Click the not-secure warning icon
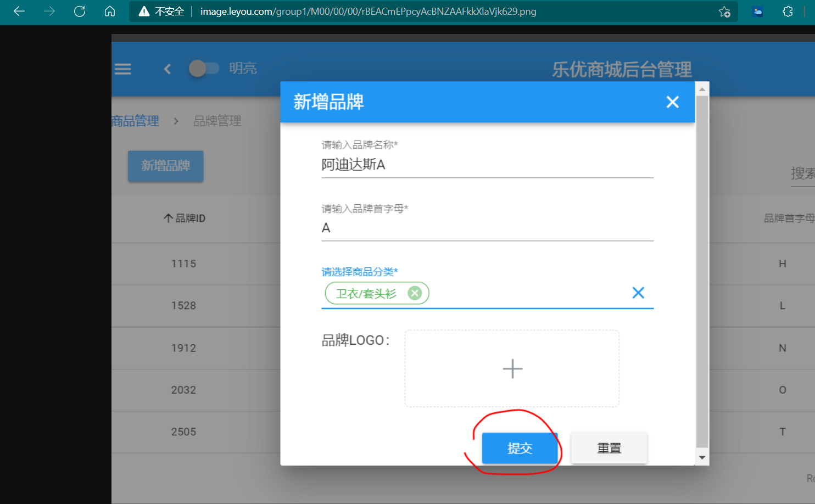Image resolution: width=815 pixels, height=504 pixels. [144, 12]
